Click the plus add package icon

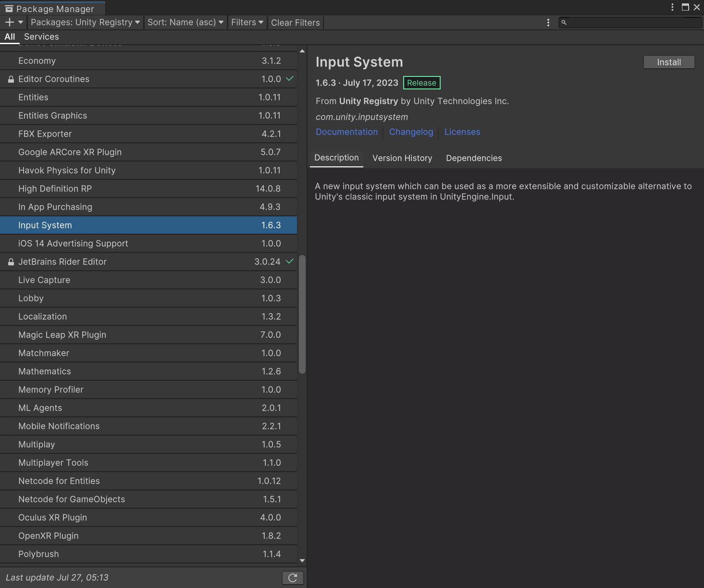coord(9,22)
